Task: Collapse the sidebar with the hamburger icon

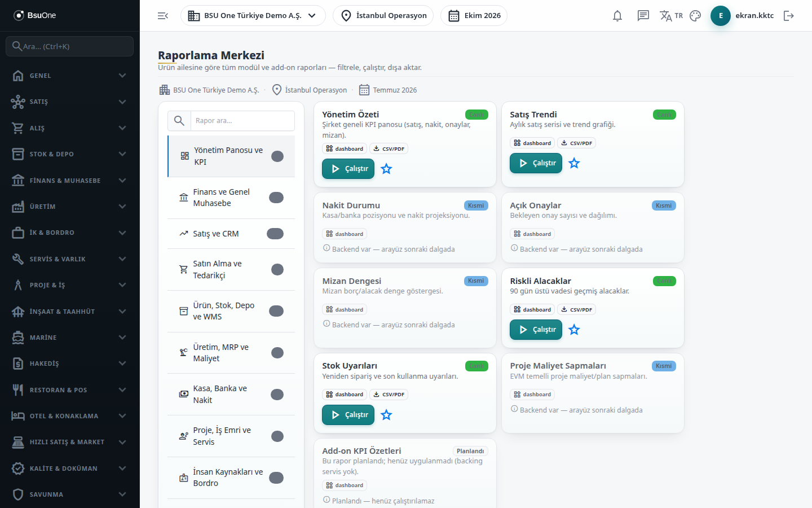Action: click(163, 16)
